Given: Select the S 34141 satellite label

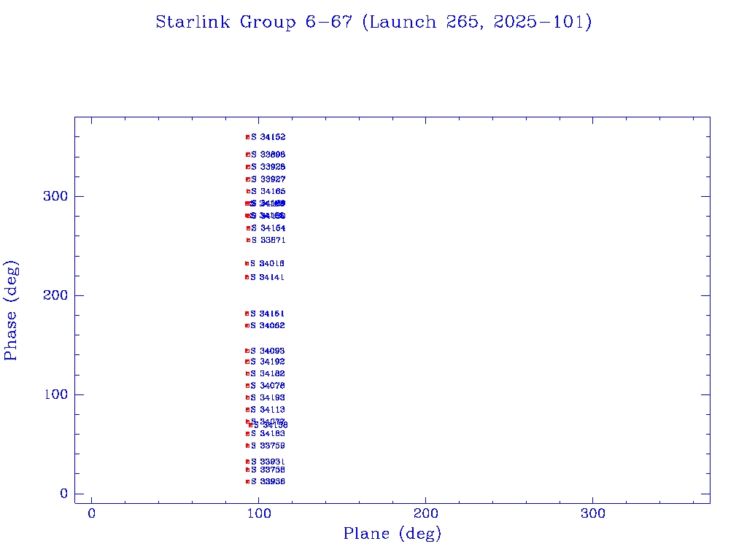Looking at the screenshot, I should tap(267, 277).
